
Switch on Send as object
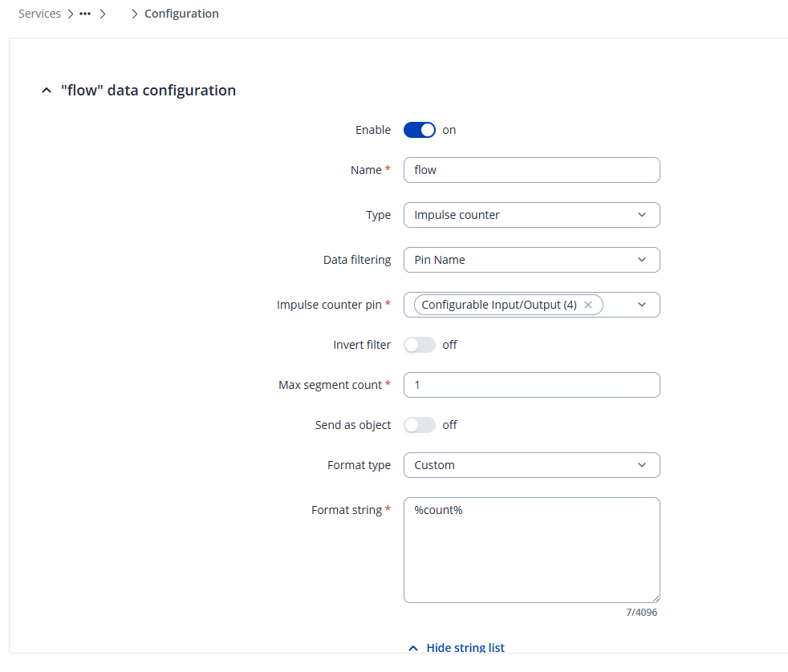pos(419,425)
